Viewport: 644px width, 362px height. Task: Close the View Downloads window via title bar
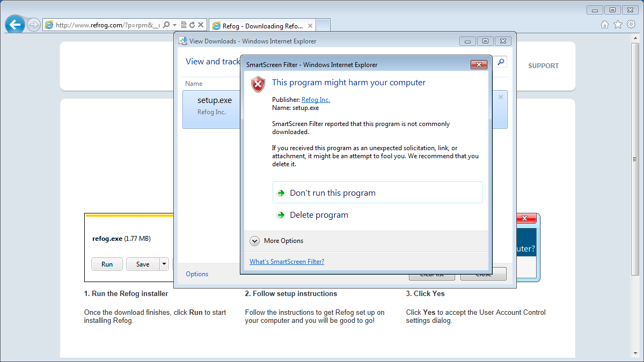point(503,41)
